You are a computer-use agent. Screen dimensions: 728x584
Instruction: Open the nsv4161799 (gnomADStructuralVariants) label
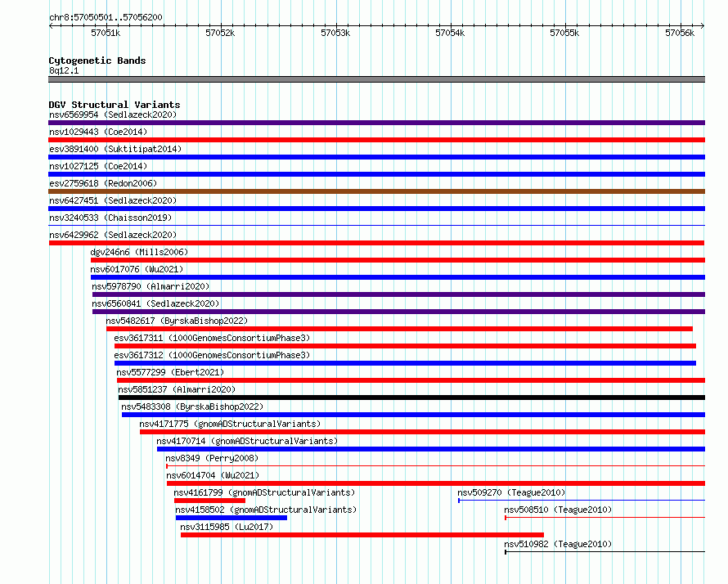264,492
